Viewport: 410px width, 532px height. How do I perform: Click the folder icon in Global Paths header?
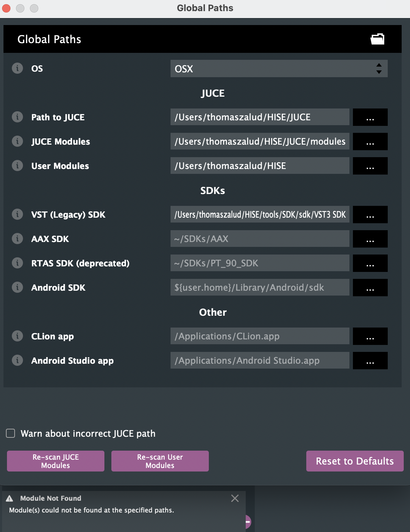point(377,39)
